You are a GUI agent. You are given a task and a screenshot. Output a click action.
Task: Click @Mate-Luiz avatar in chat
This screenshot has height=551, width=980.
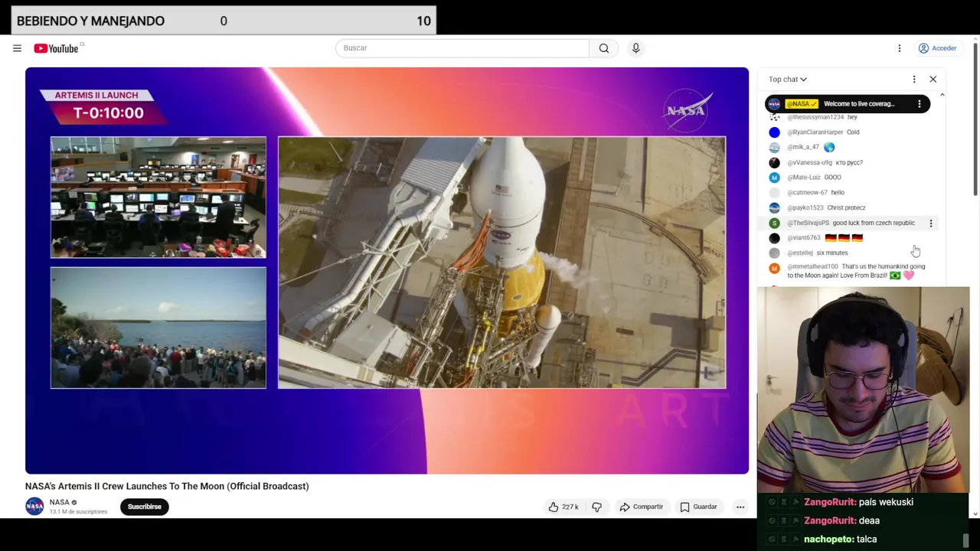pyautogui.click(x=774, y=178)
